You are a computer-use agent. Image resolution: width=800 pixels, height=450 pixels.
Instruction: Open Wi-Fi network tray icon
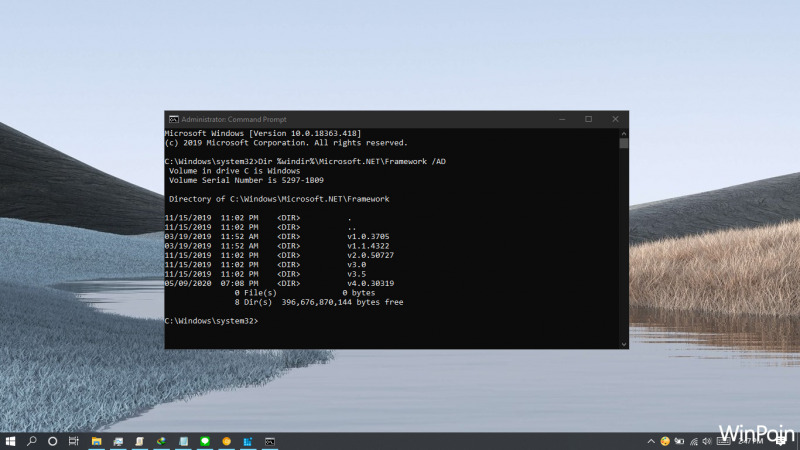693,442
